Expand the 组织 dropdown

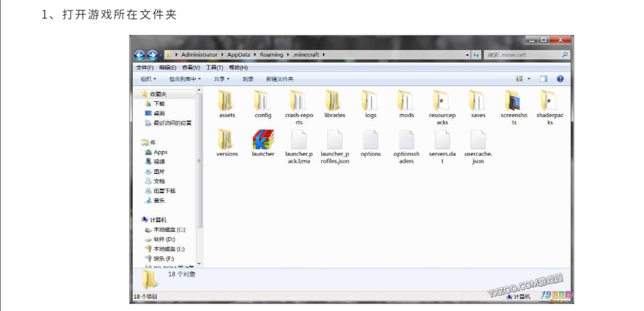(148, 79)
